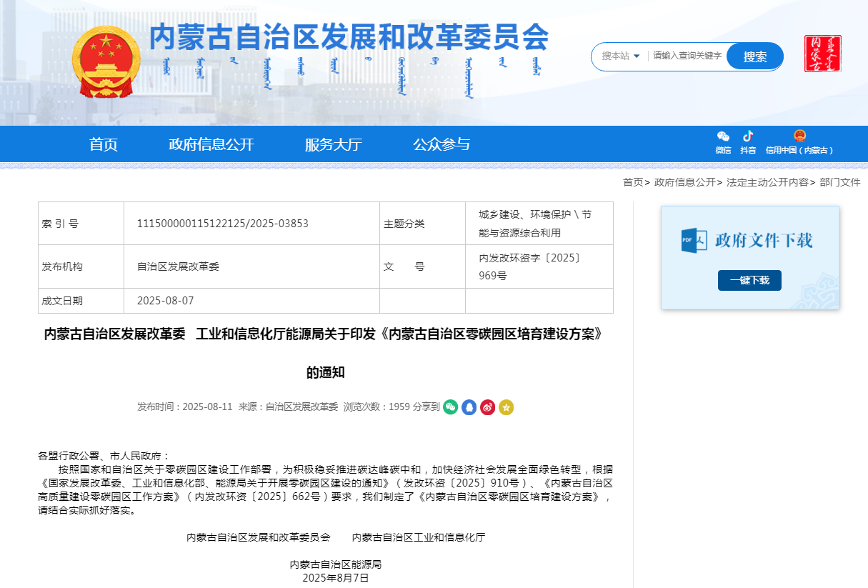868x588 pixels.
Task: Select 公众参与 in the navigation bar
Action: click(441, 144)
